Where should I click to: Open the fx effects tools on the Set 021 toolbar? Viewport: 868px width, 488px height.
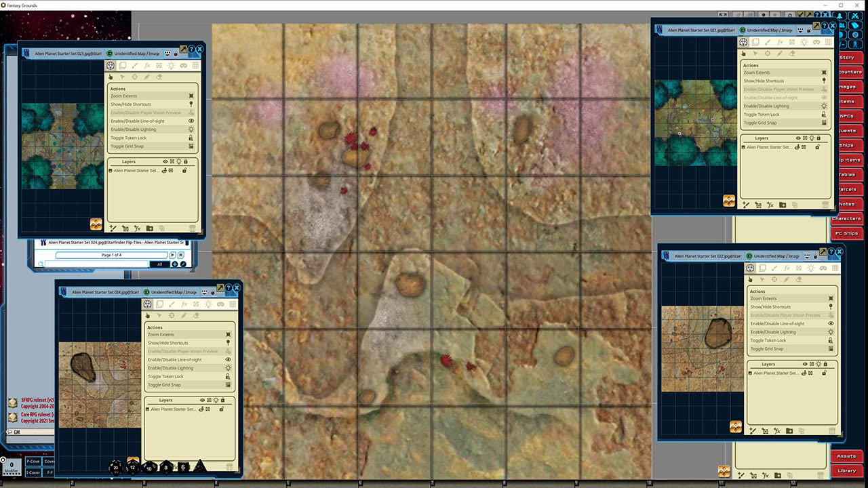(x=780, y=42)
